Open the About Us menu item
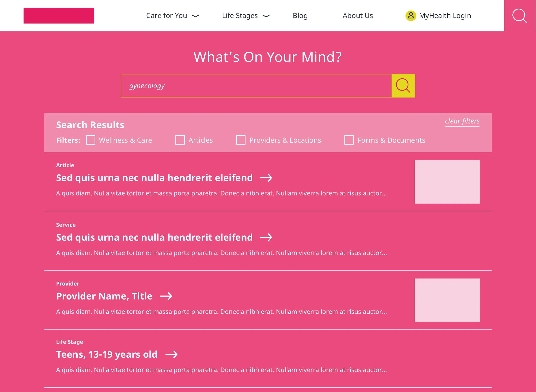 (357, 16)
